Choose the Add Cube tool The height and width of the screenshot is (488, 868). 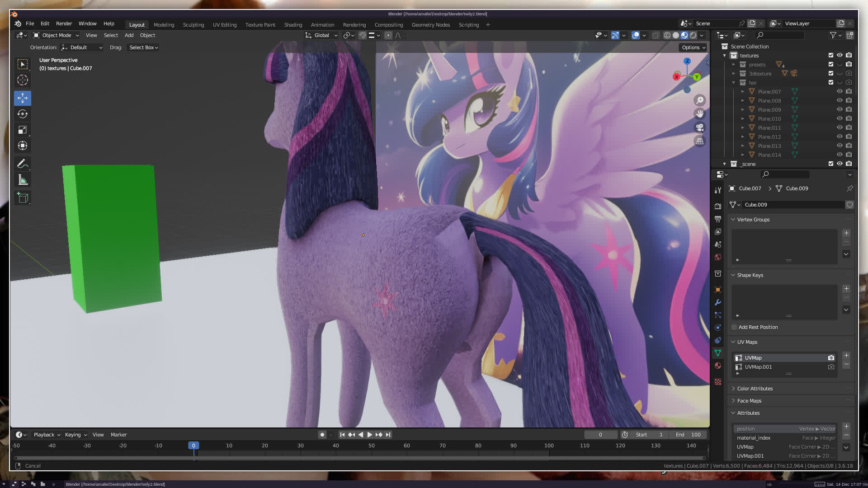[23, 197]
